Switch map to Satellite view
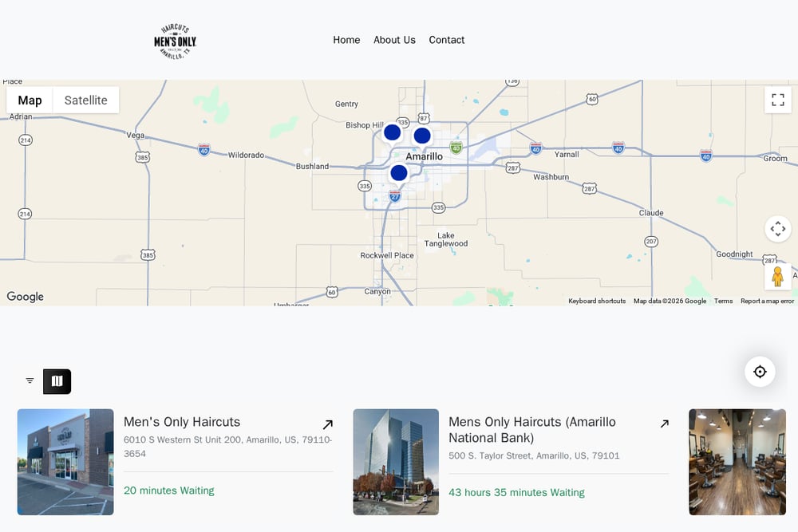The width and height of the screenshot is (798, 532). (86, 100)
